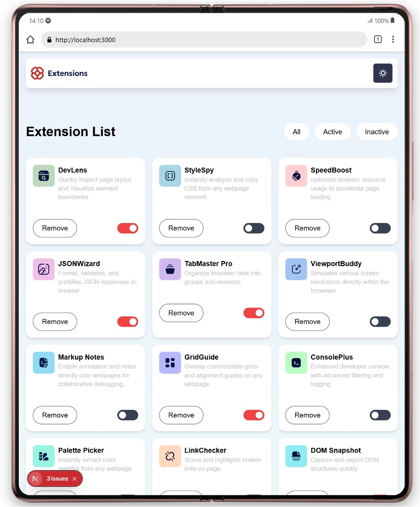Click the TabMaster Pro description text

(x=222, y=277)
